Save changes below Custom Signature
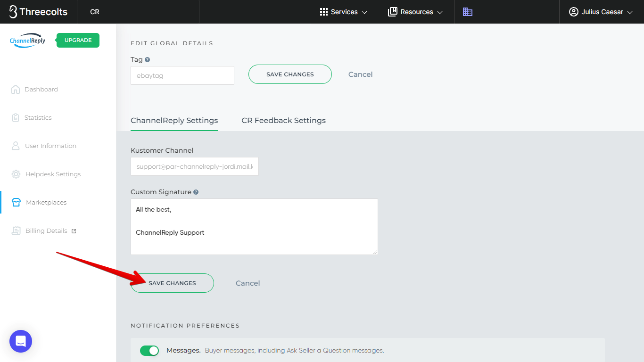Viewport: 644px width, 362px height. click(172, 283)
